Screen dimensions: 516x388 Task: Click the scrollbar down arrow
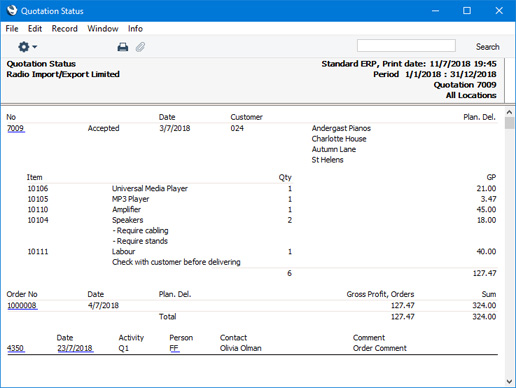click(x=509, y=381)
